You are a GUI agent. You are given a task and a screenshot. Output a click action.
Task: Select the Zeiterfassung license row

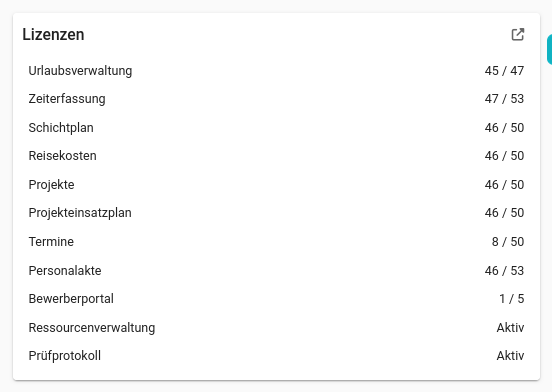[x=276, y=99]
